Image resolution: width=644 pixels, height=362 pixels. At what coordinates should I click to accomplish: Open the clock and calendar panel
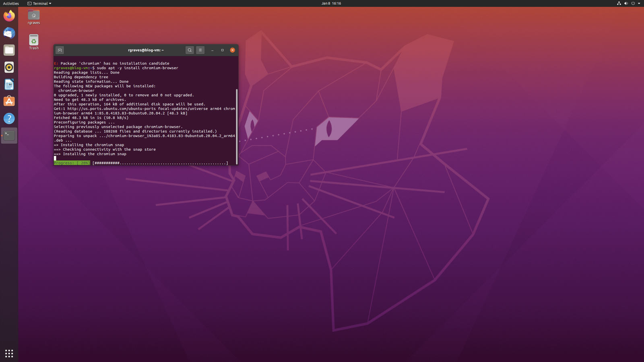coord(331,3)
